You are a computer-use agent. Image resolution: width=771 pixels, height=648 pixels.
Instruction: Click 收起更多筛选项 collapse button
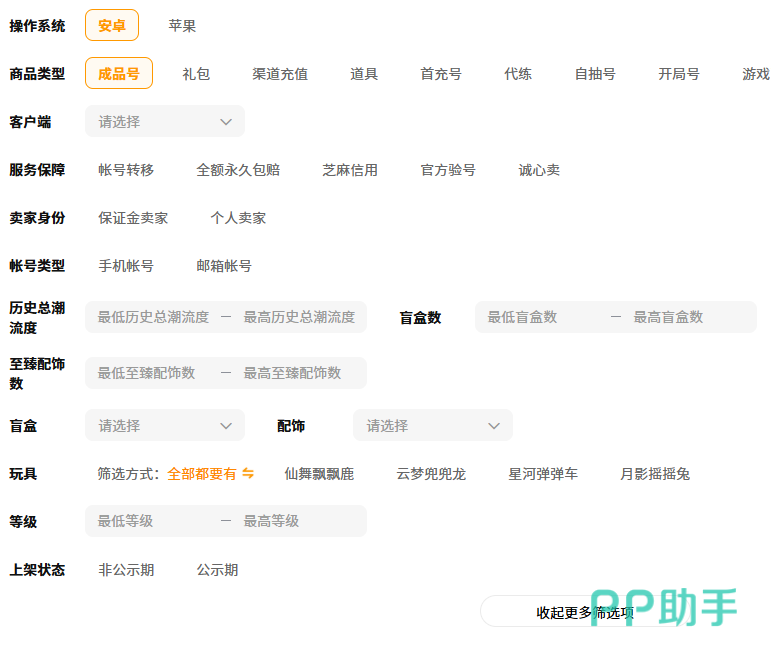585,612
